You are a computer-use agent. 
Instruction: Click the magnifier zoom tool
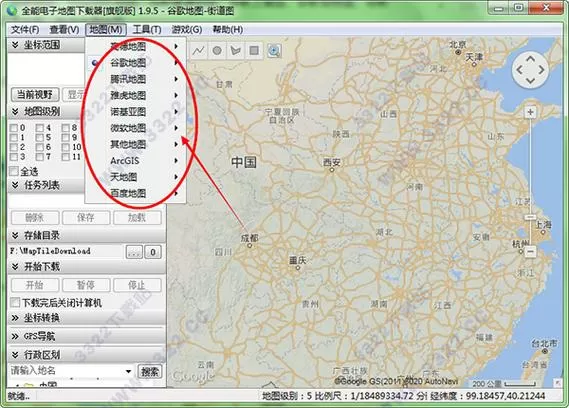(x=274, y=51)
